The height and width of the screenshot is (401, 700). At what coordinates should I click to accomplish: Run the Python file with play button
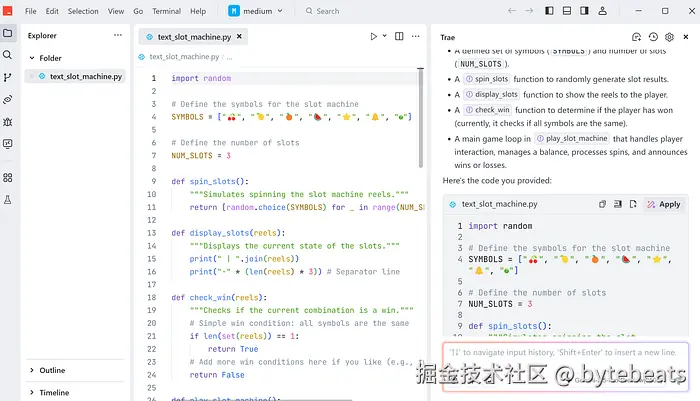click(373, 37)
